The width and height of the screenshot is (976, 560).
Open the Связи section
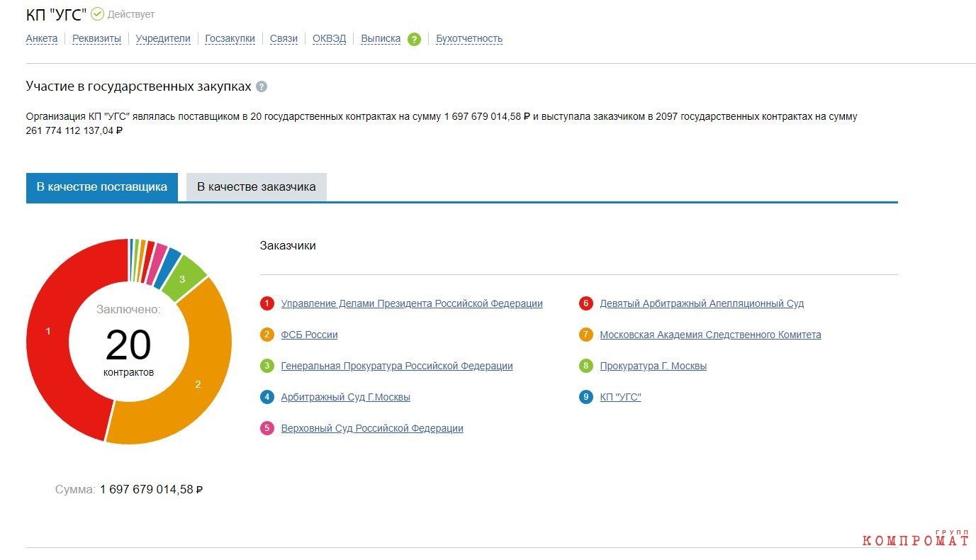point(284,39)
